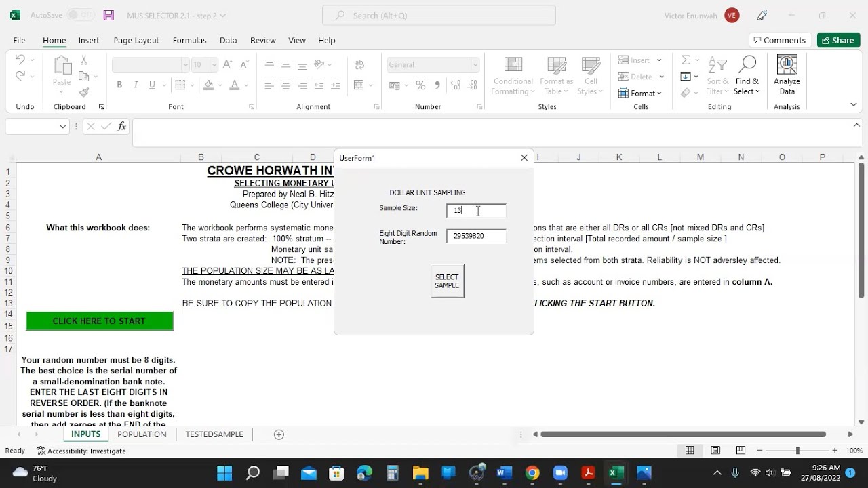Viewport: 868px width, 488px height.
Task: Switch to the Review tab
Action: [x=263, y=40]
